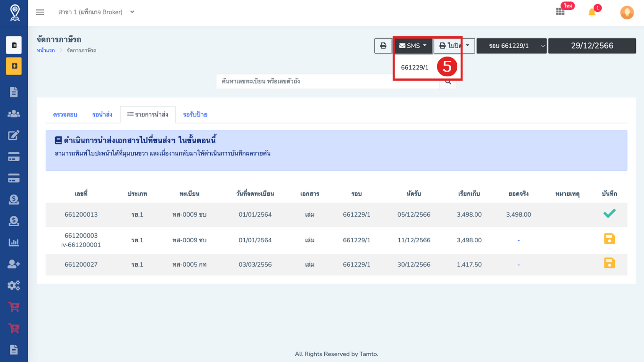Open the caret next to ใบปิด button
Screen dimensions: 644x362
468,46
